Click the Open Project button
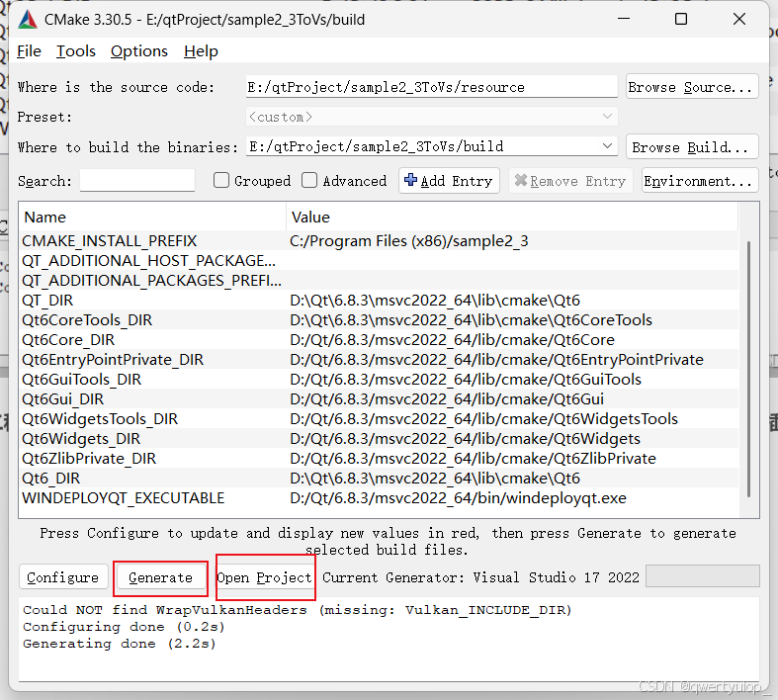The height and width of the screenshot is (700, 778). click(265, 577)
